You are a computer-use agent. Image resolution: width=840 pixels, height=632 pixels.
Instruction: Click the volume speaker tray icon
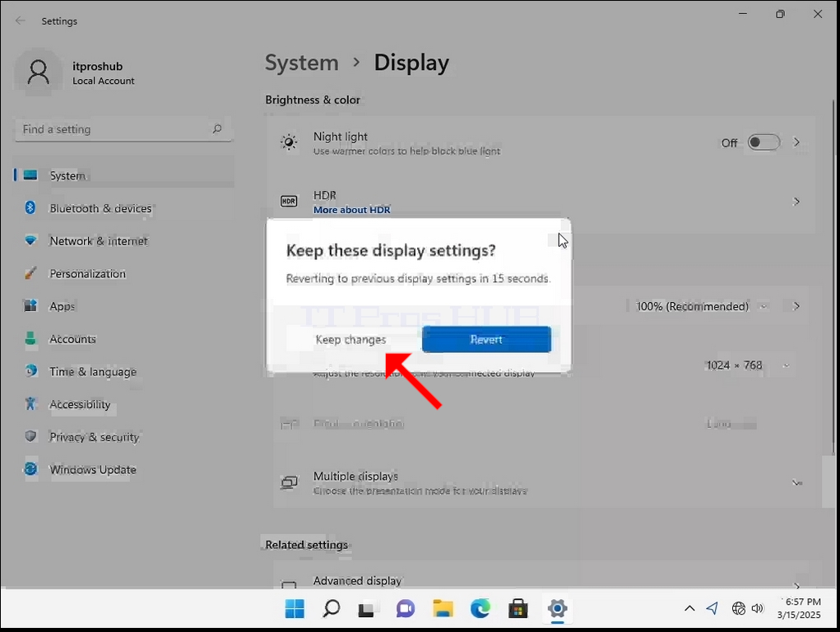click(x=758, y=608)
